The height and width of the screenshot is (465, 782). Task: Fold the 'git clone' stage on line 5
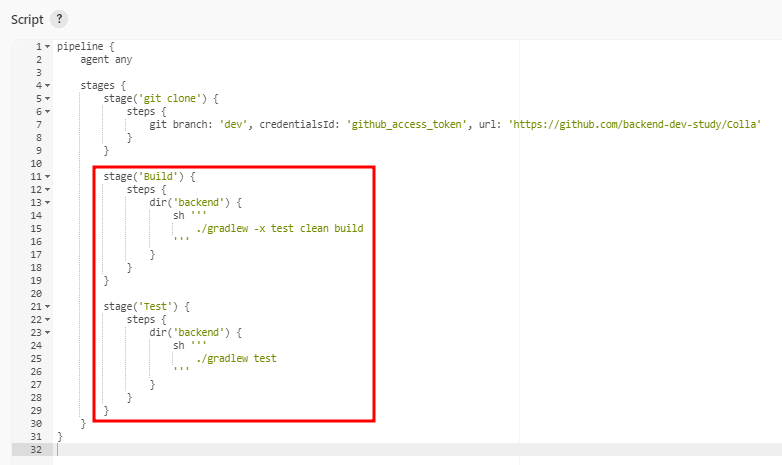tap(47, 98)
